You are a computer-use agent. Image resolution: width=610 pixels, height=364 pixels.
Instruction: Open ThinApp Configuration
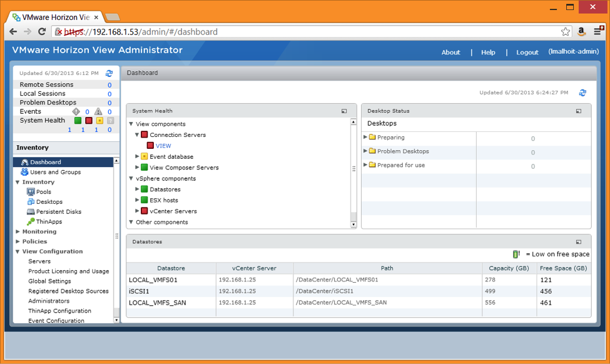[59, 311]
